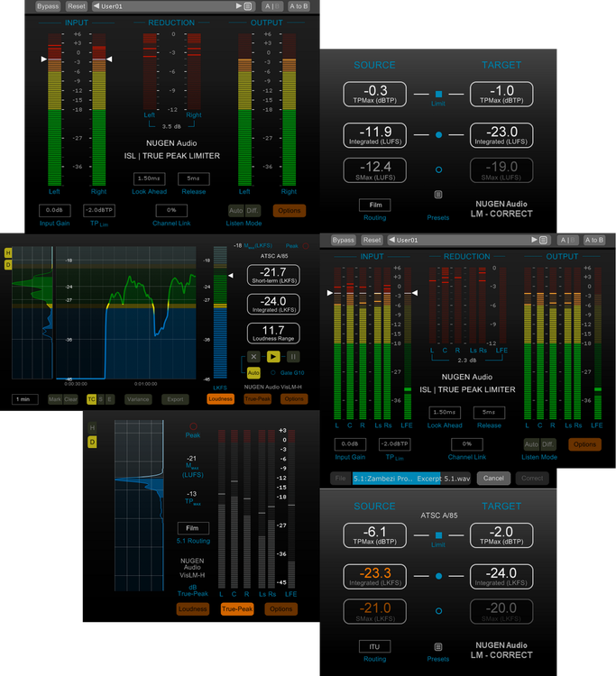Screen dimensions: 616x676
Task: Show previous preset arrow in 5.1 ISL limiter
Action: [x=391, y=240]
